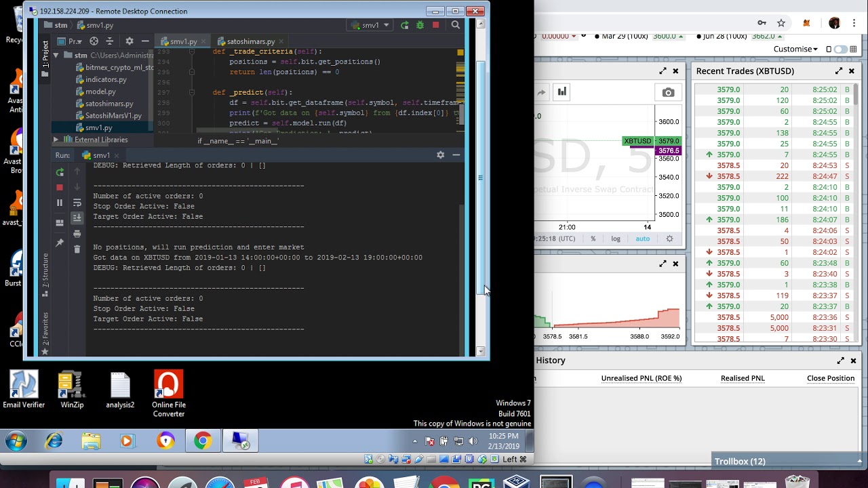Click the scroll-from-source target icon in Project panel
Screen dimensions: 868x488
pyautogui.click(x=94, y=41)
